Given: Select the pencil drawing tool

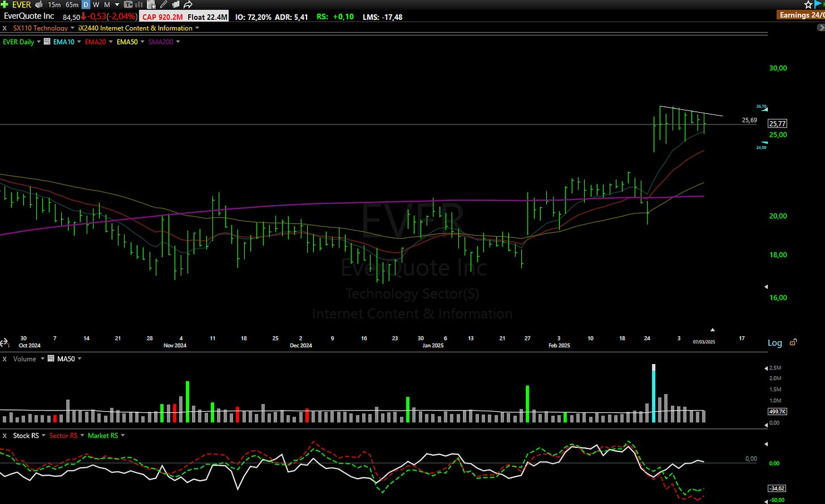Looking at the screenshot, I should 163,5.
